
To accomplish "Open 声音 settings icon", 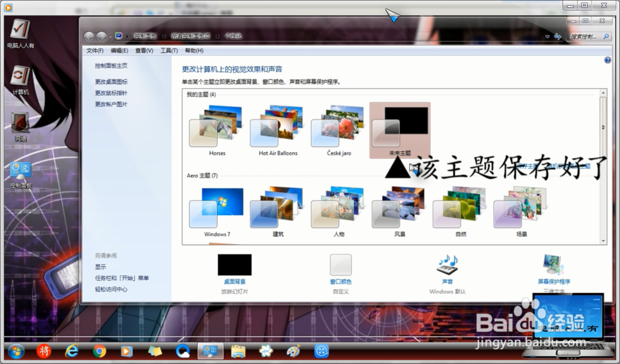I will (447, 265).
